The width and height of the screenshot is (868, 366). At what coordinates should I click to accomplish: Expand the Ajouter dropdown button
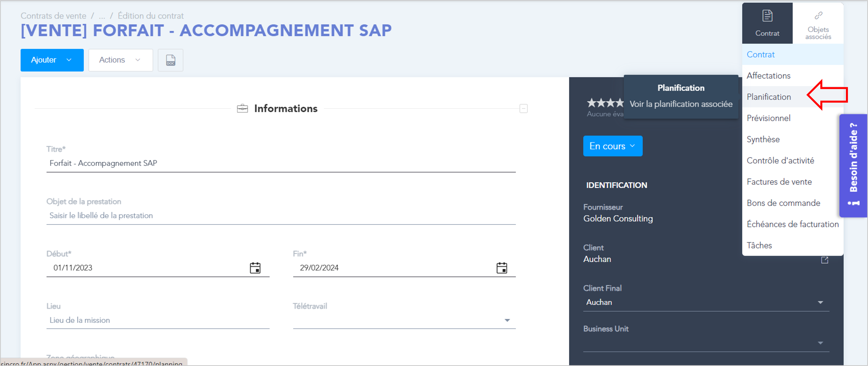(x=52, y=60)
